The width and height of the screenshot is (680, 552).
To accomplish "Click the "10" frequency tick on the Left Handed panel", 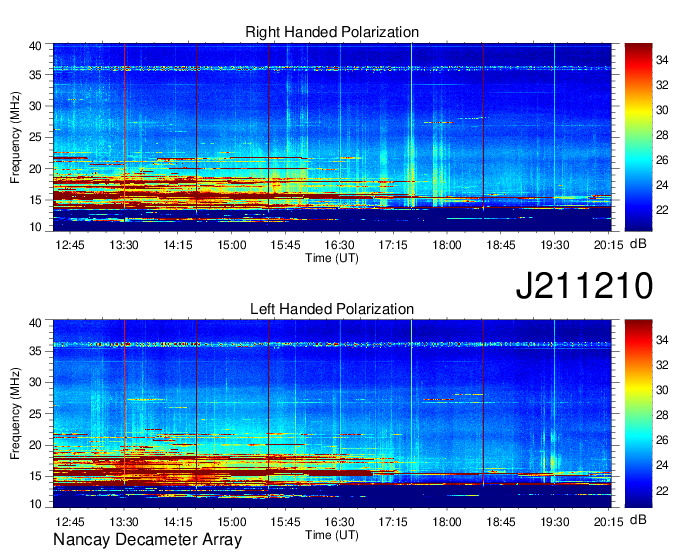I will point(35,504).
